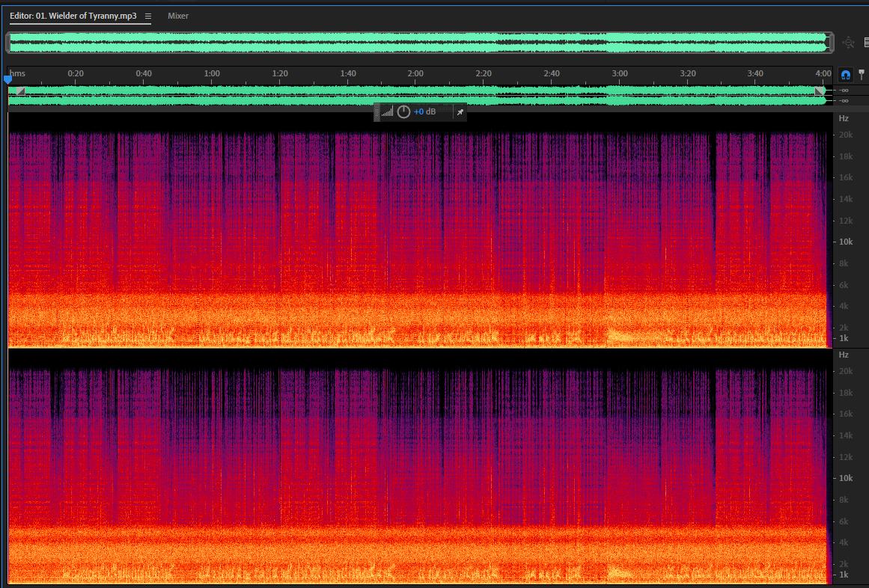The height and width of the screenshot is (588, 869).
Task: Click the 3:00 mark on the time ruler
Action: click(x=620, y=73)
